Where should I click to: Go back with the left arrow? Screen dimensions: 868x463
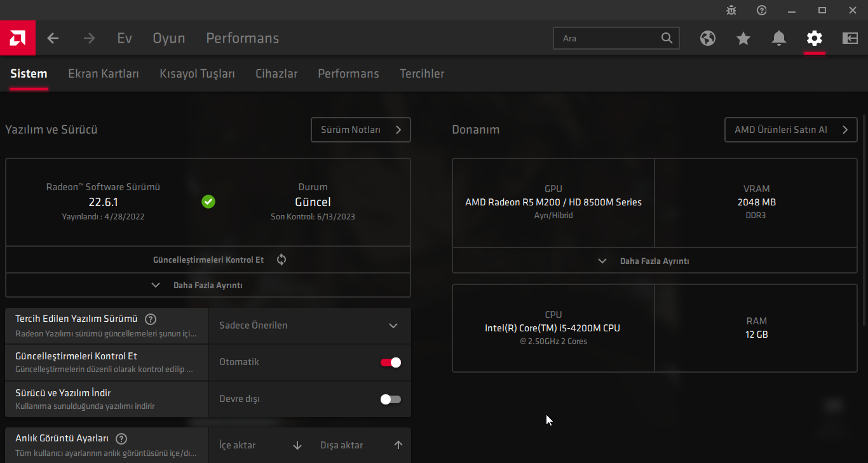pos(53,38)
